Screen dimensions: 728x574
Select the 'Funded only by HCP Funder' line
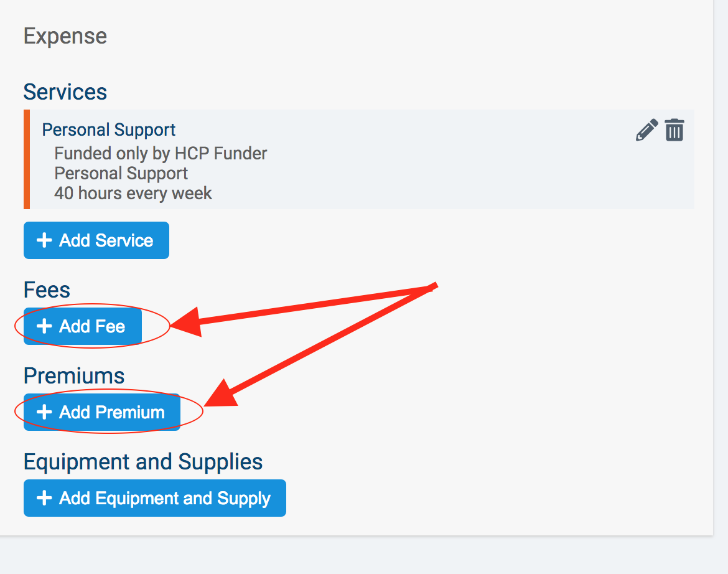point(161,153)
